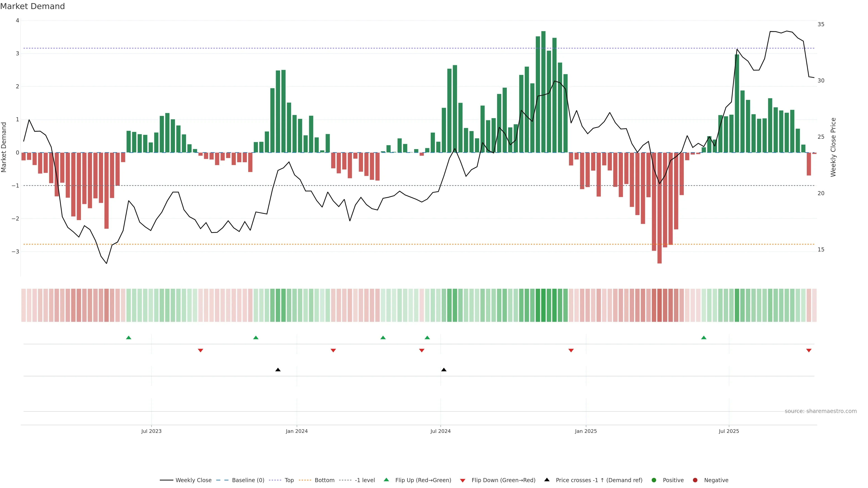Click black price-cross marker before Jan 2024

(x=278, y=370)
